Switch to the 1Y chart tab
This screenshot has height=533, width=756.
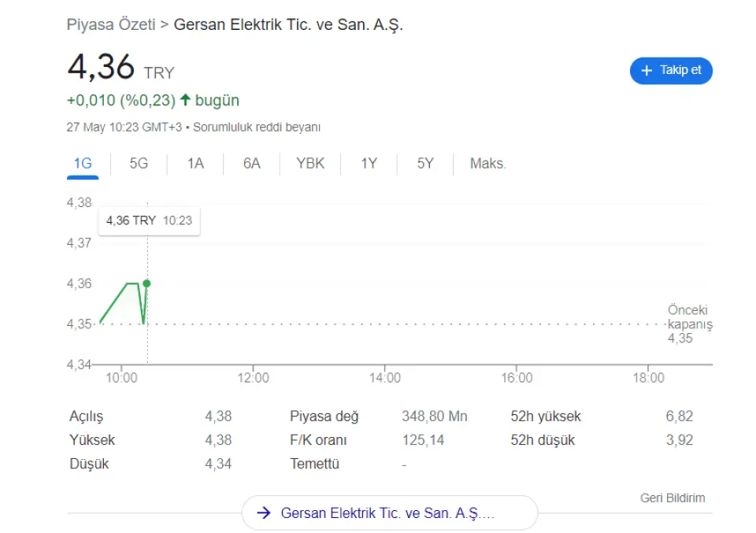[x=369, y=164]
